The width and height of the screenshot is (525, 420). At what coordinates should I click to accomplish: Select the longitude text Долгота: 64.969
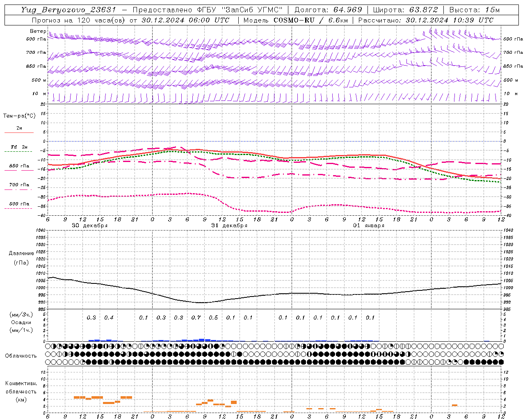[x=328, y=10]
